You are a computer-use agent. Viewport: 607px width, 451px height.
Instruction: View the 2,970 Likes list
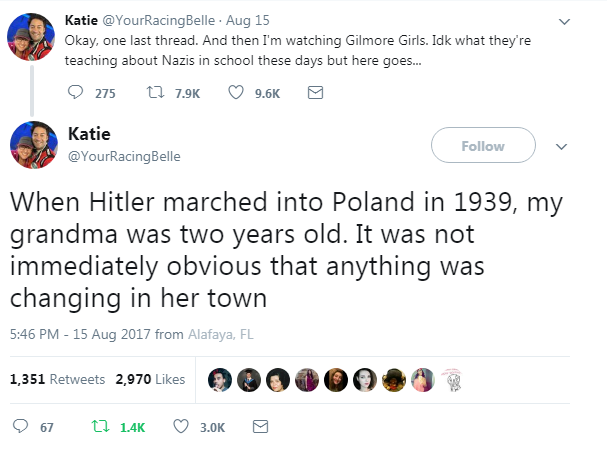tap(150, 379)
